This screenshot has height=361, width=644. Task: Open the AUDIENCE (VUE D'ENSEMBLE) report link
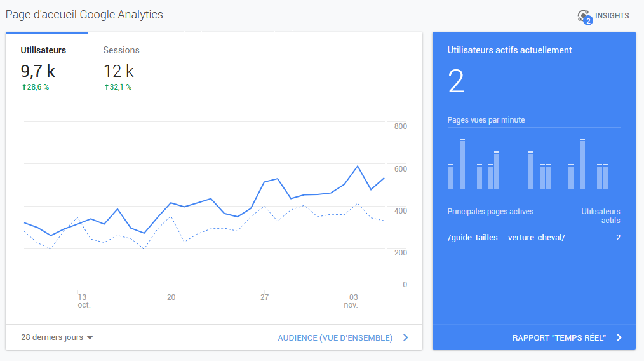335,337
